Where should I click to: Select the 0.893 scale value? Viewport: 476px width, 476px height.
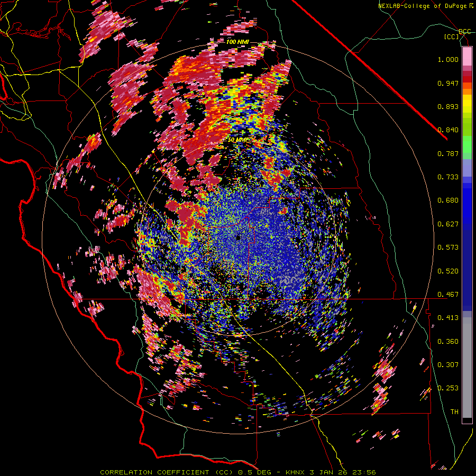coord(448,106)
